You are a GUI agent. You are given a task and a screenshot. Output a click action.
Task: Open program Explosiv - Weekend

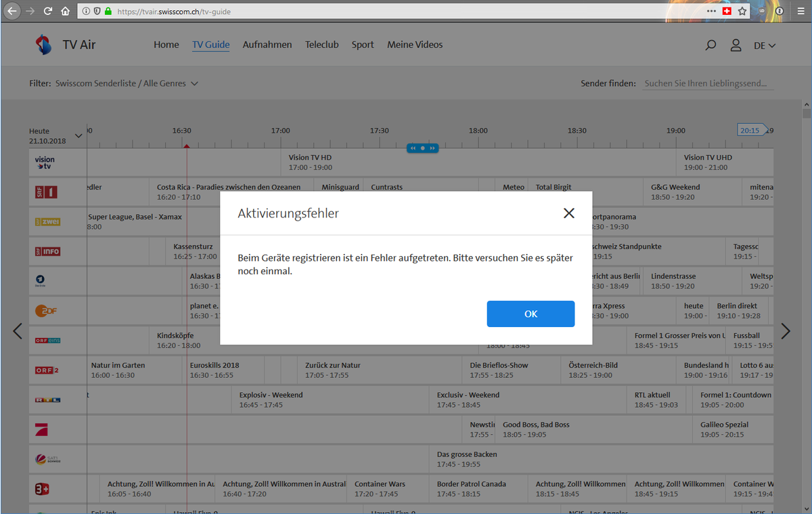pos(332,400)
